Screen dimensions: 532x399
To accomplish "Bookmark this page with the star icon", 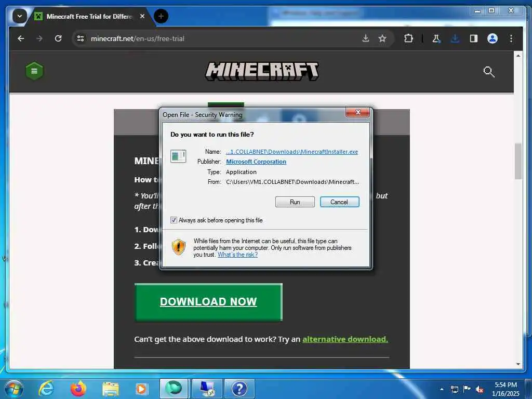I will point(382,38).
